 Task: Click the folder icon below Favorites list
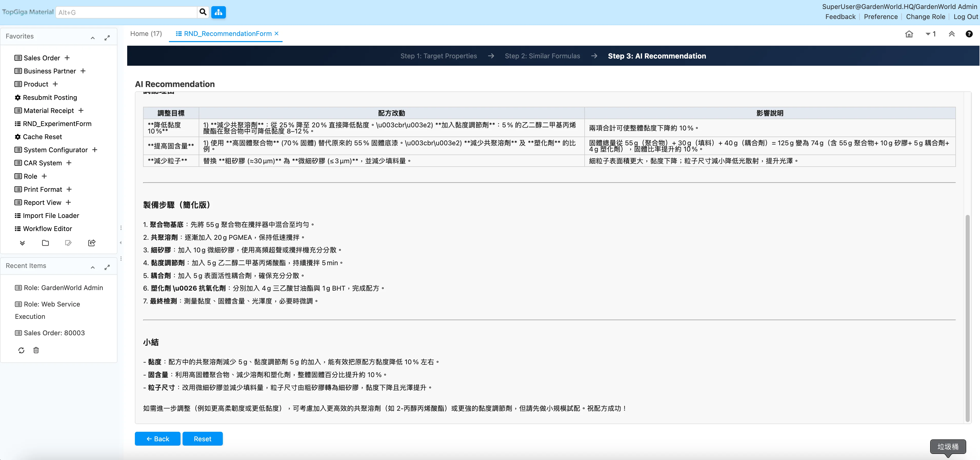(x=45, y=243)
